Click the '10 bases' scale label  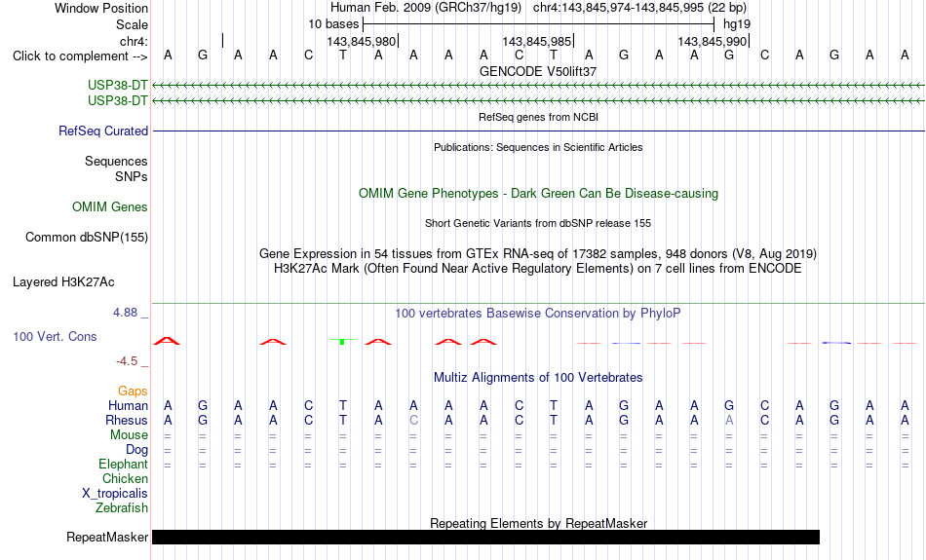click(x=333, y=24)
